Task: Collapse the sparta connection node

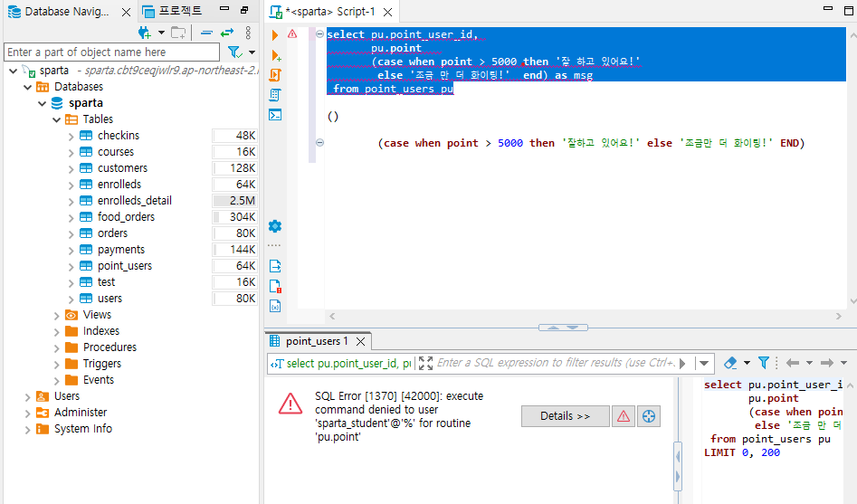Action: tap(13, 71)
